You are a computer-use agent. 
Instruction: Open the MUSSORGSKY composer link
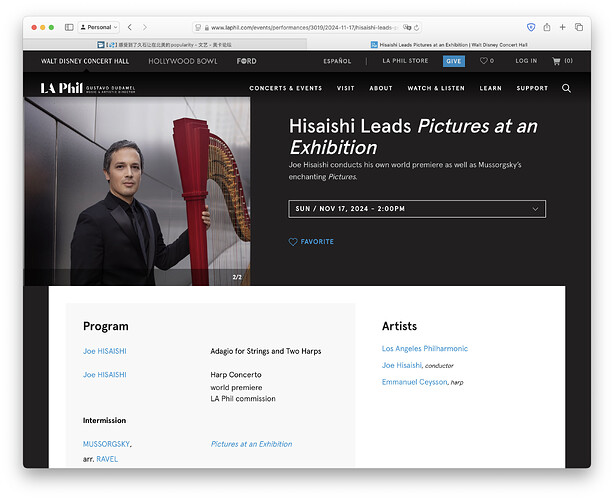[x=106, y=444]
